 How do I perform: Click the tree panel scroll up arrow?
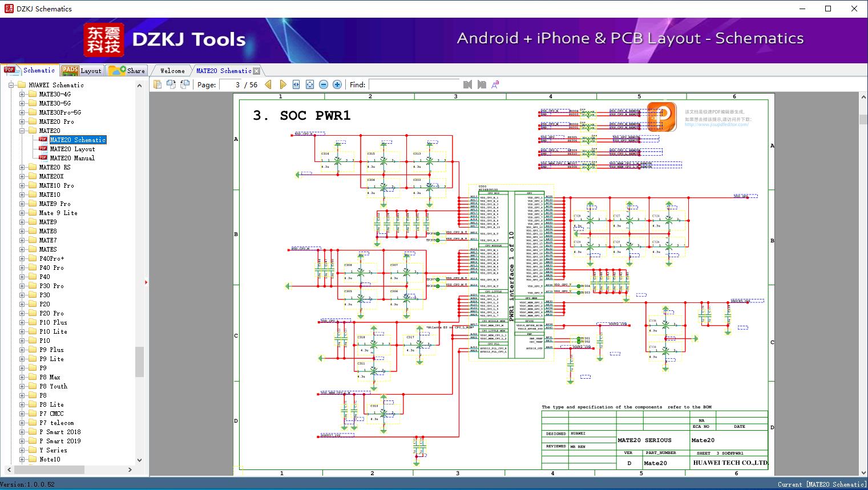[139, 86]
